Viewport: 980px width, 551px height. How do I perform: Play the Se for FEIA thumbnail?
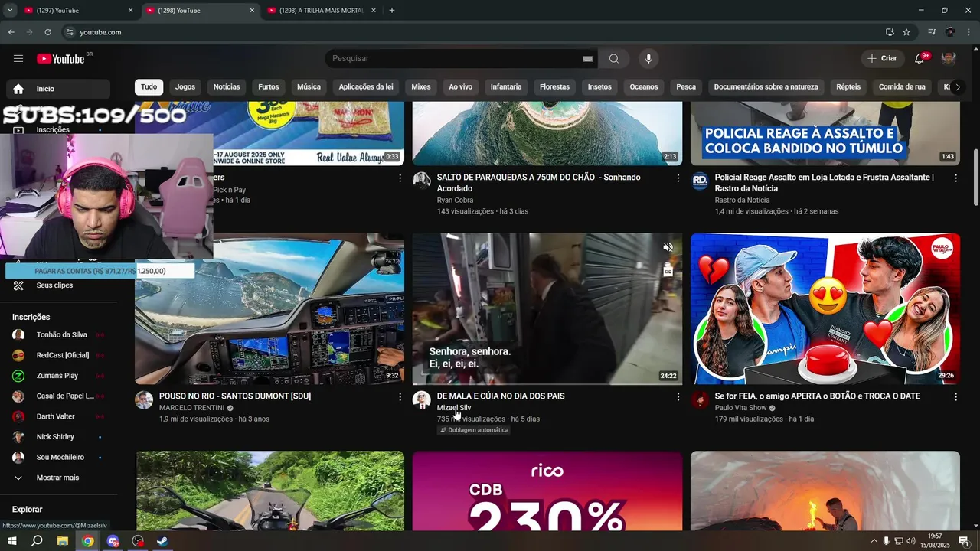(825, 308)
